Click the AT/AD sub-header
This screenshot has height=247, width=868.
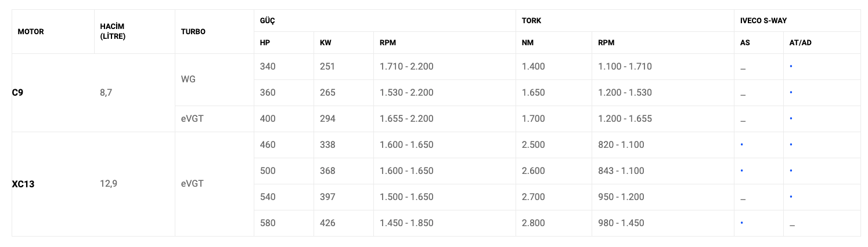(x=801, y=43)
